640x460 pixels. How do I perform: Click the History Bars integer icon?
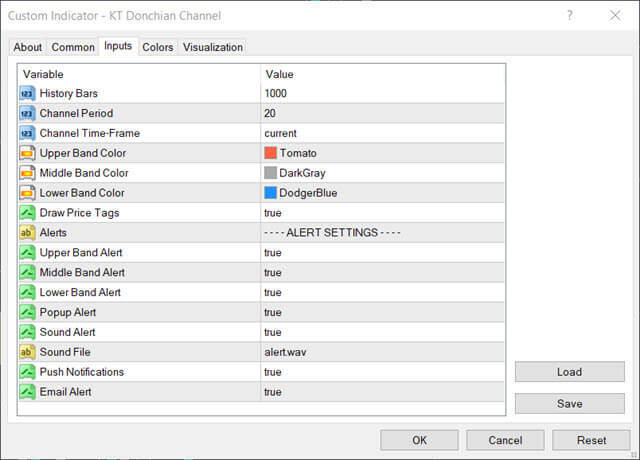coord(27,93)
